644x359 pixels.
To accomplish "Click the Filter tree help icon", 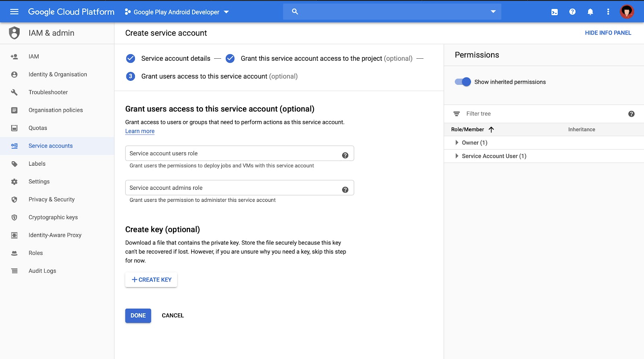I will pos(631,114).
